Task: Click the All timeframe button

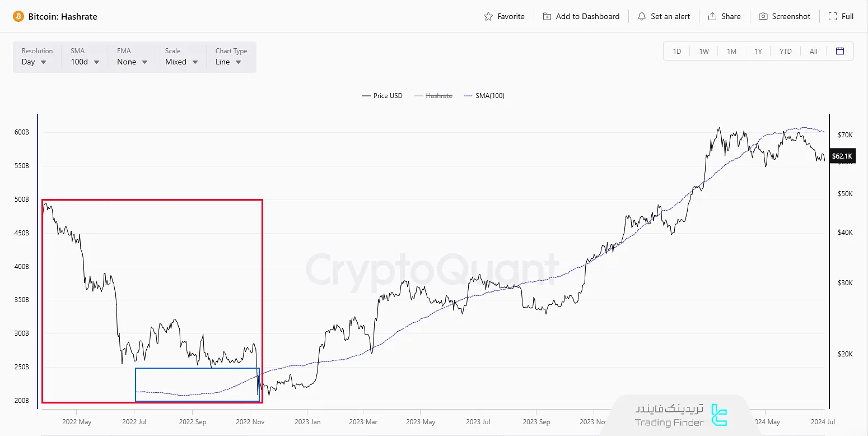Action: (813, 50)
